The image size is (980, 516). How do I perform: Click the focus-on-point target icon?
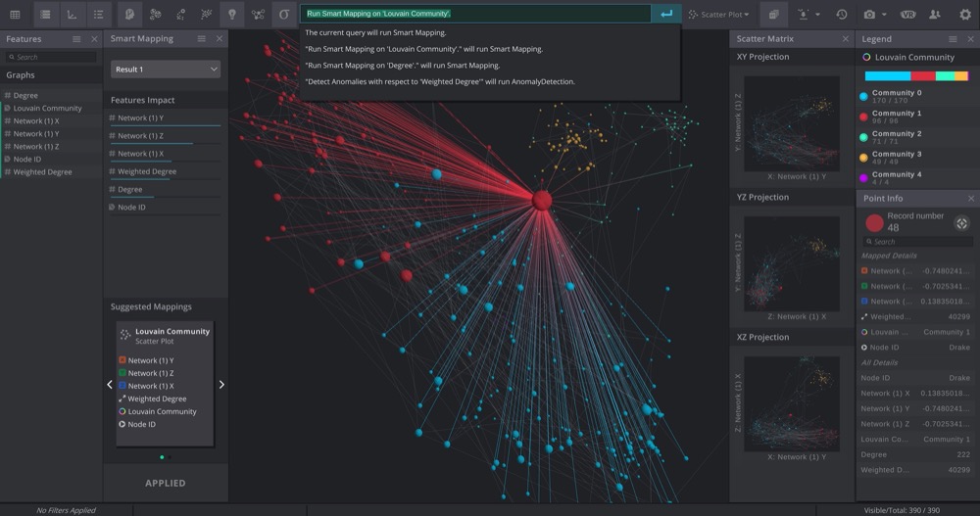click(961, 223)
